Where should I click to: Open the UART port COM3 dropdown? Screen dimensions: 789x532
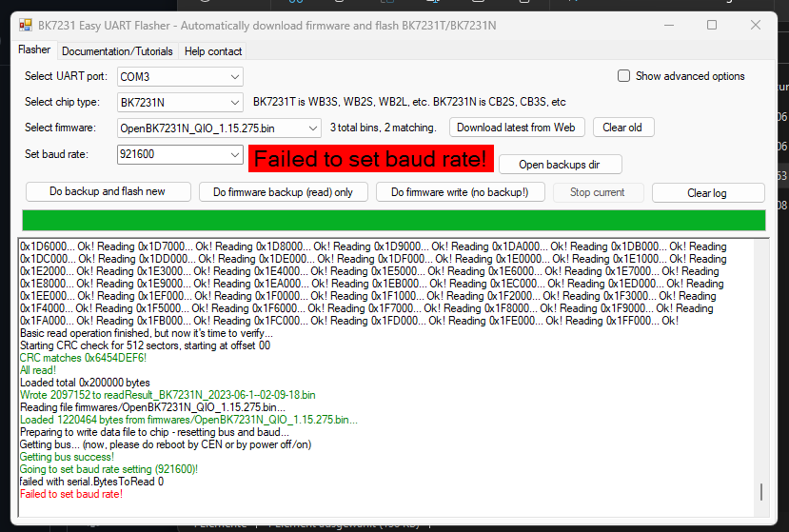[x=180, y=76]
